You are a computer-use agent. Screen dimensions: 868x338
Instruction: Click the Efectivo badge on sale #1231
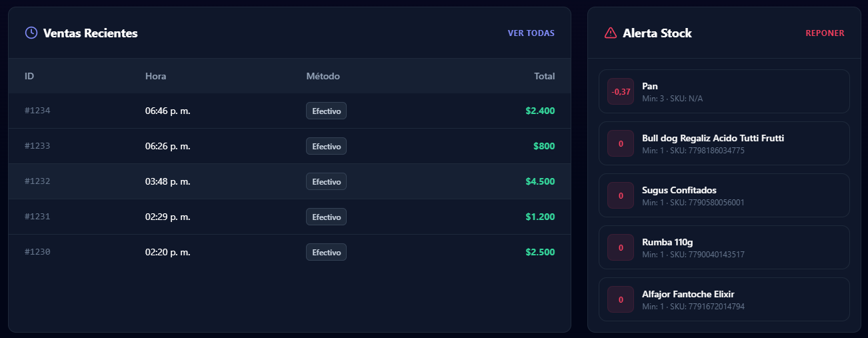[326, 217]
